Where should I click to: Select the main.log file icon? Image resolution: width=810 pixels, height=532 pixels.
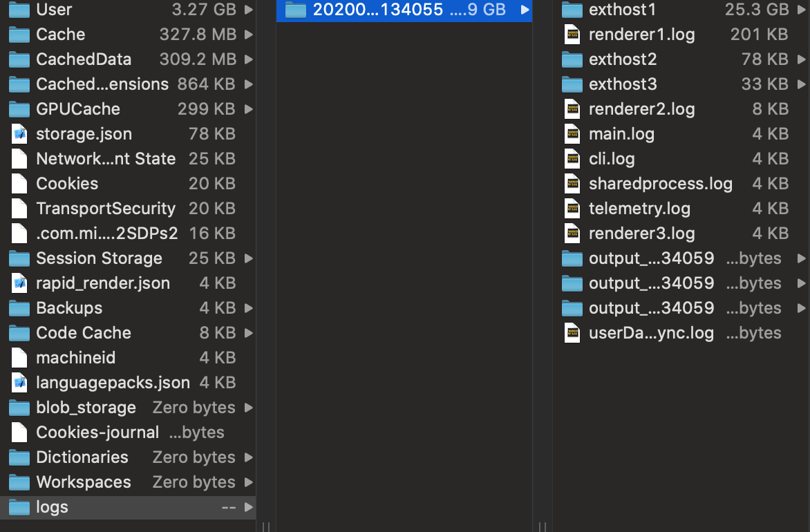[x=572, y=133]
